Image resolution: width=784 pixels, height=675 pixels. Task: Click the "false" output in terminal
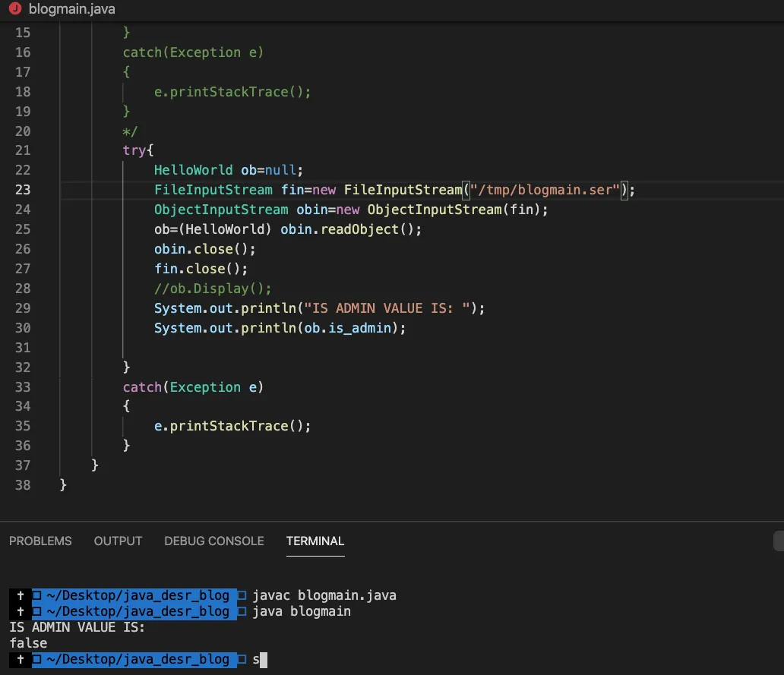(x=29, y=644)
